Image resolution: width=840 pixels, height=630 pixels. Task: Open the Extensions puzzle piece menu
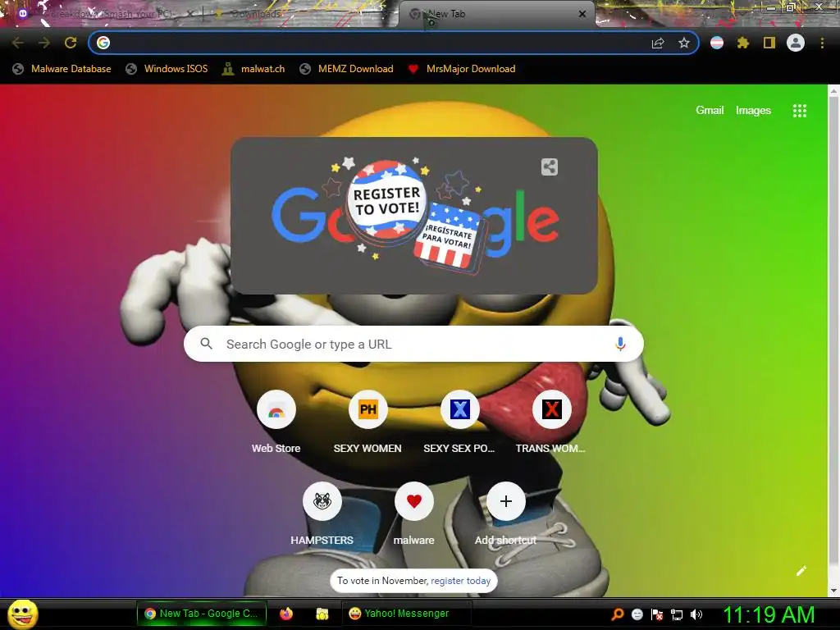tap(743, 43)
